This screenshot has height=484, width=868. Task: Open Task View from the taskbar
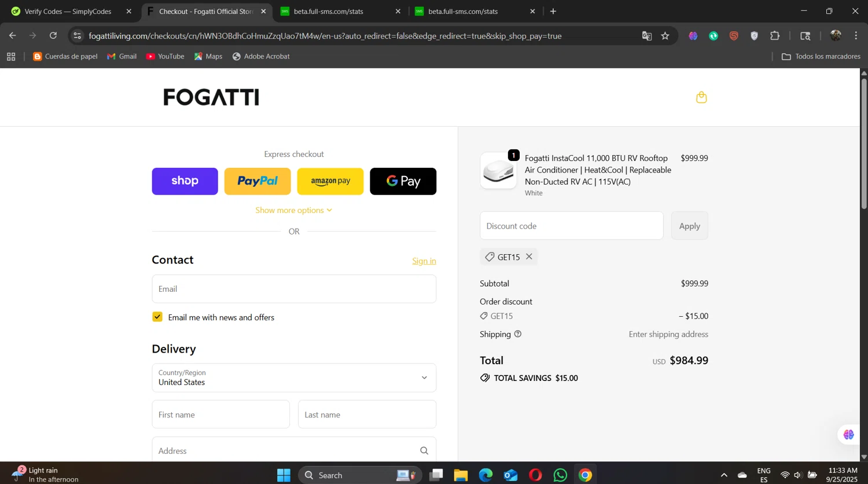click(x=436, y=475)
